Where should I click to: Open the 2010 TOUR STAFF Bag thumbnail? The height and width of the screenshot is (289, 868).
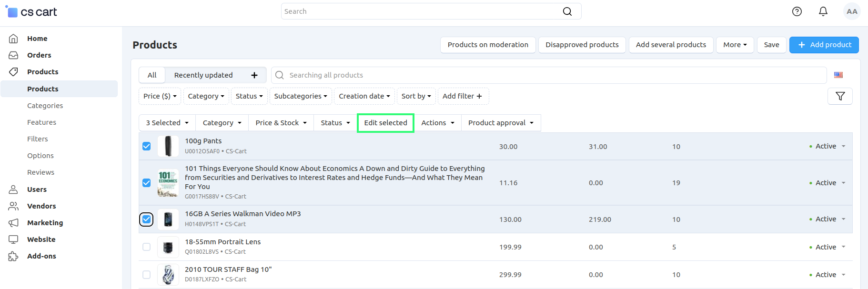(168, 275)
